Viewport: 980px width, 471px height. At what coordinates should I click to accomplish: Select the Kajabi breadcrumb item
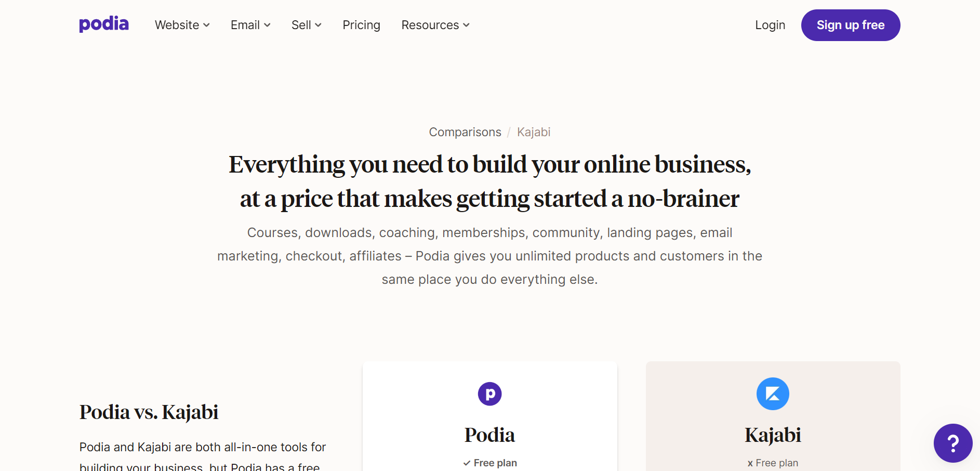coord(533,132)
